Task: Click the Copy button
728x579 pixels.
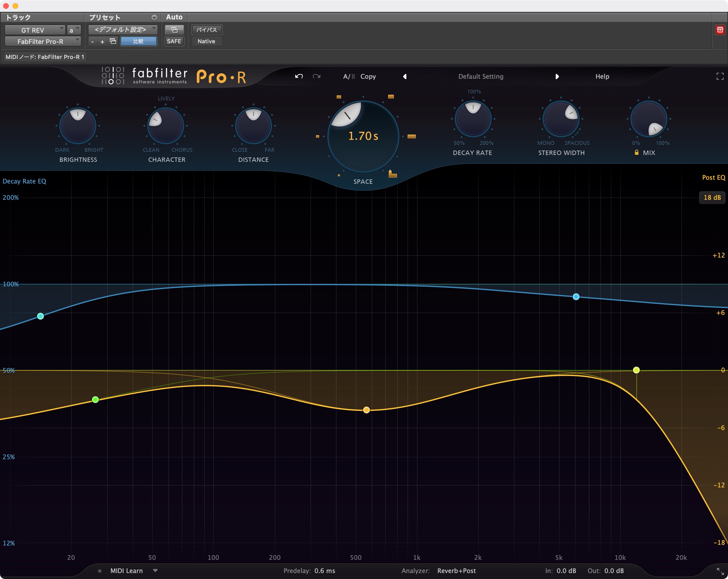Action: tap(368, 77)
